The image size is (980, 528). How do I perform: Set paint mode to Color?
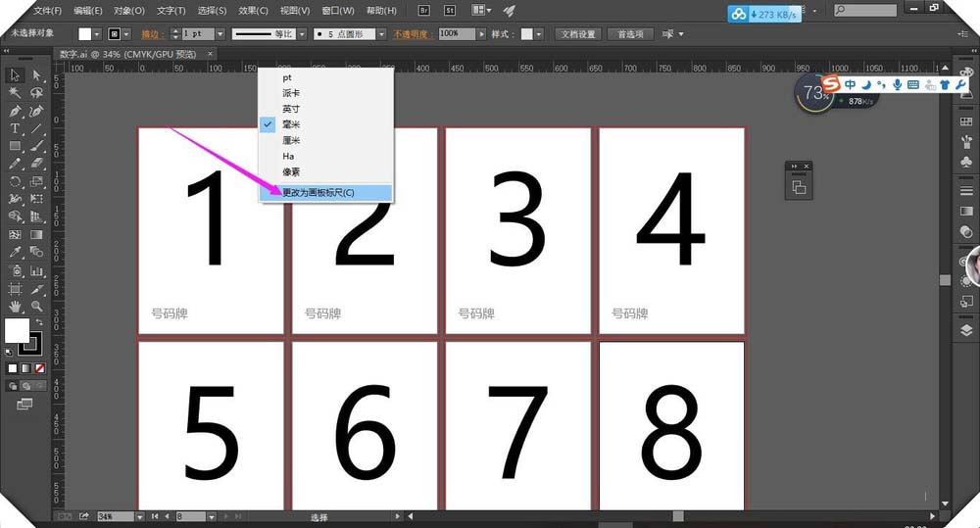click(13, 368)
